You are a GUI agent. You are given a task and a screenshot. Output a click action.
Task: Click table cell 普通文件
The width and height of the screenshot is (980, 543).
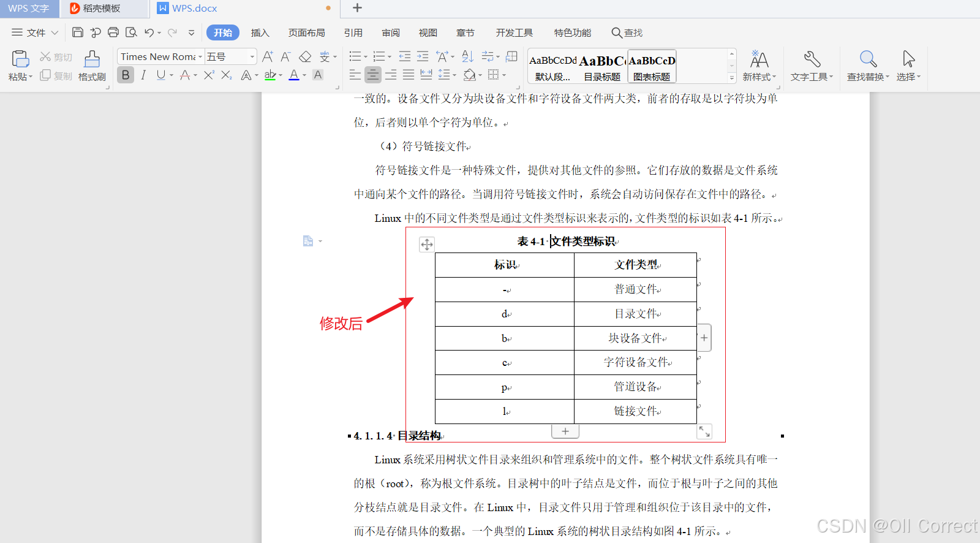pyautogui.click(x=635, y=289)
